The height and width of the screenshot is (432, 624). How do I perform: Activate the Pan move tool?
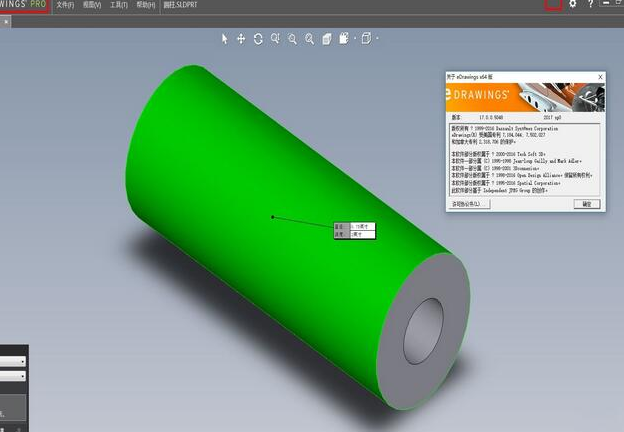[241, 39]
